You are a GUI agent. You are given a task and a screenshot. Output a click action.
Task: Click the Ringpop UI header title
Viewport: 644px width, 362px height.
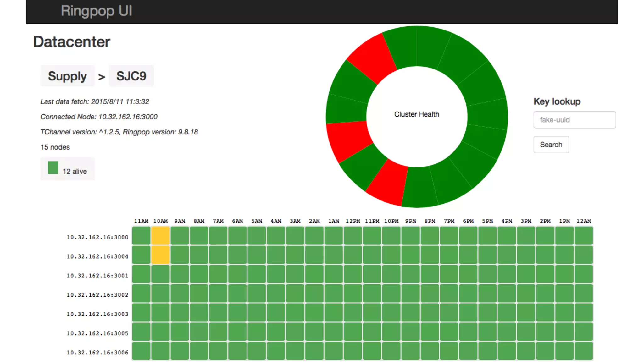tap(96, 11)
